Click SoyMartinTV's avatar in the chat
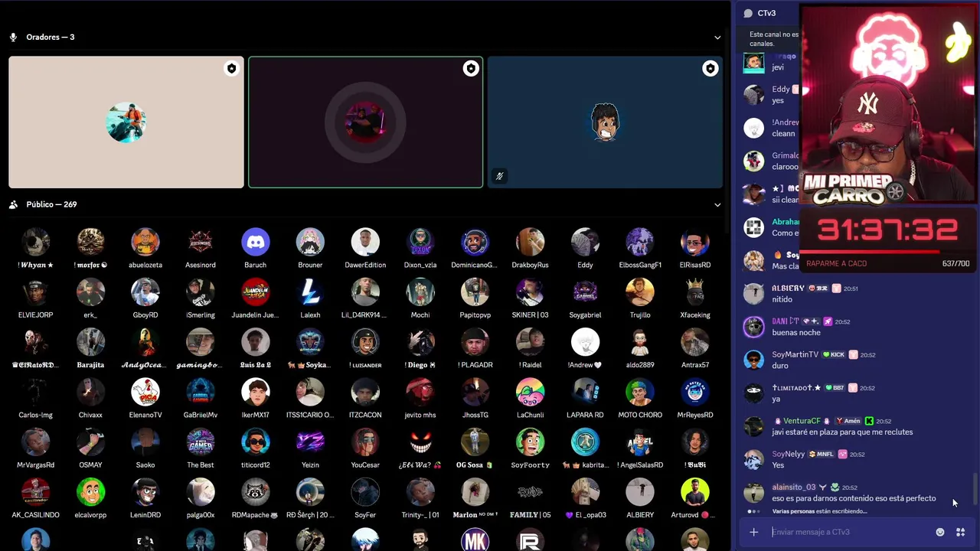Image resolution: width=980 pixels, height=551 pixels. pyautogui.click(x=754, y=360)
